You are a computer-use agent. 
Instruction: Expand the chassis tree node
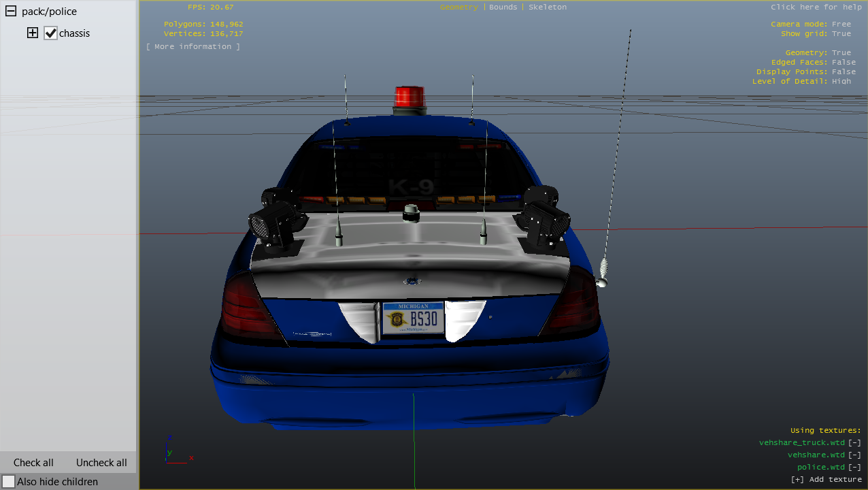tap(32, 33)
